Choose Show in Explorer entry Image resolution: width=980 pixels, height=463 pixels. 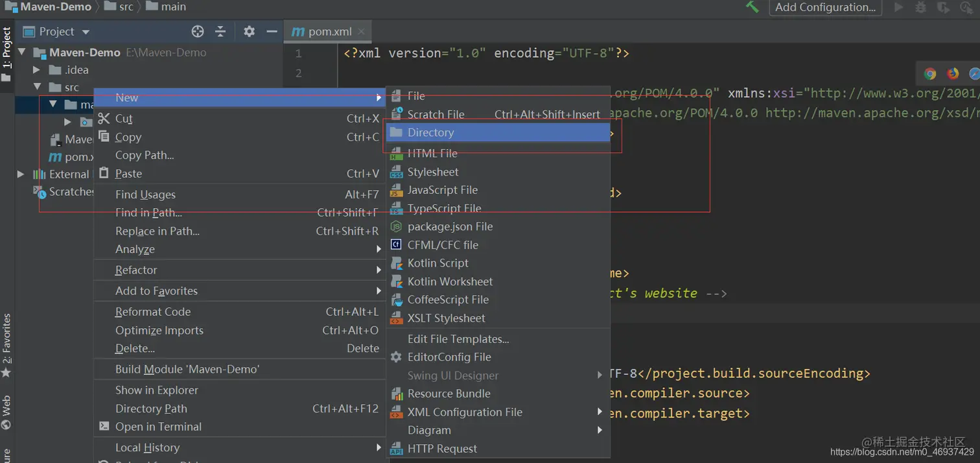coord(240,390)
